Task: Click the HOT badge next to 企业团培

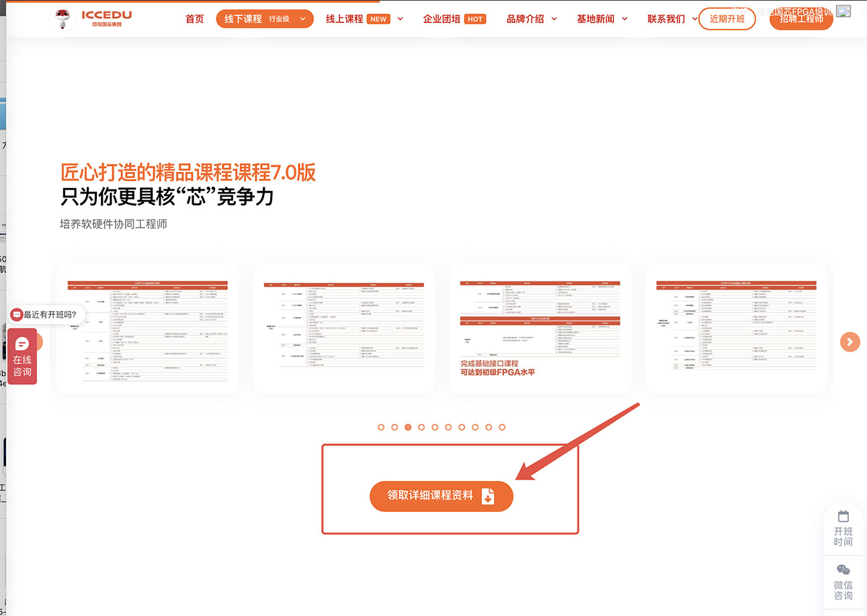Action: pos(475,19)
